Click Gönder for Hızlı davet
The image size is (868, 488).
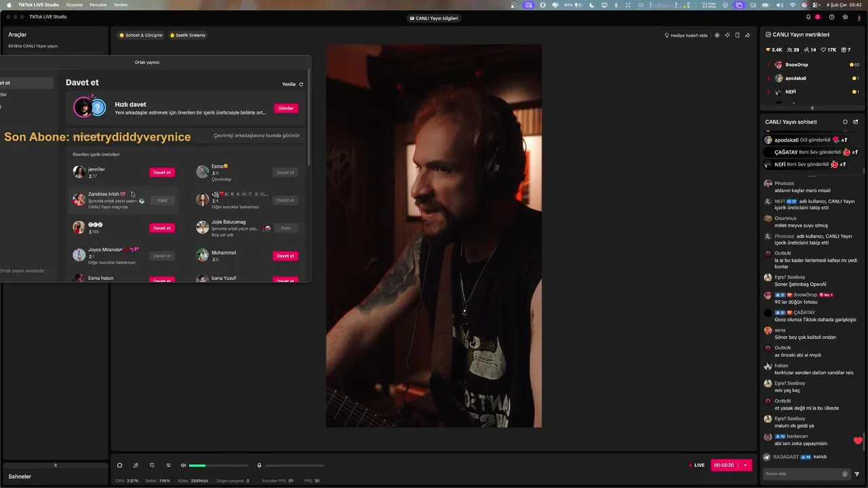pos(286,108)
